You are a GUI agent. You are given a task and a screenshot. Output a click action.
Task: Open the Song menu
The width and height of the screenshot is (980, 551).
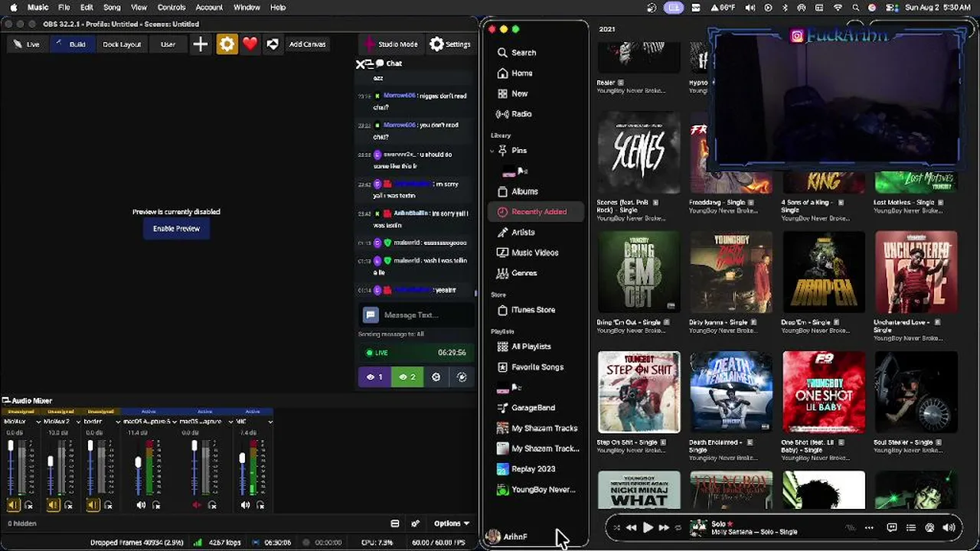pyautogui.click(x=112, y=8)
